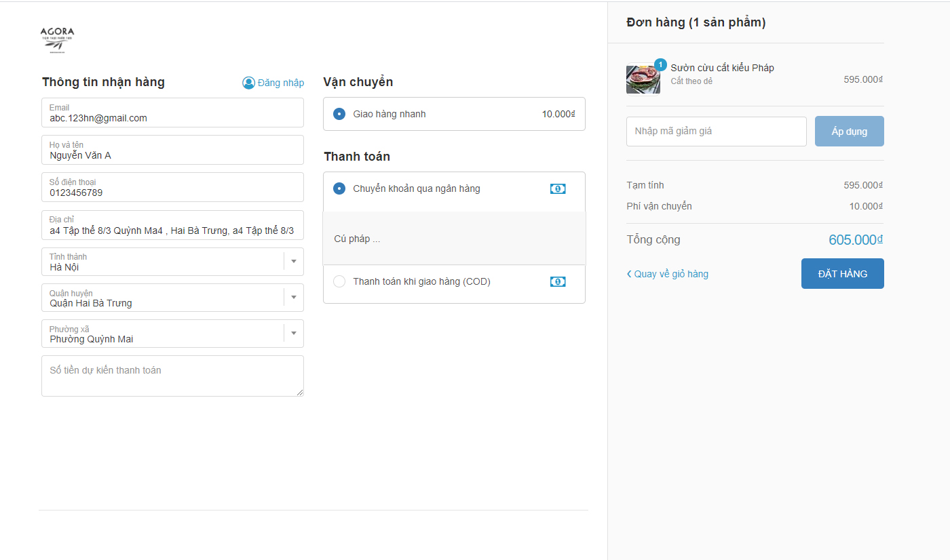Click the Đăng nhập login link
This screenshot has height=560, width=950.
(281, 83)
